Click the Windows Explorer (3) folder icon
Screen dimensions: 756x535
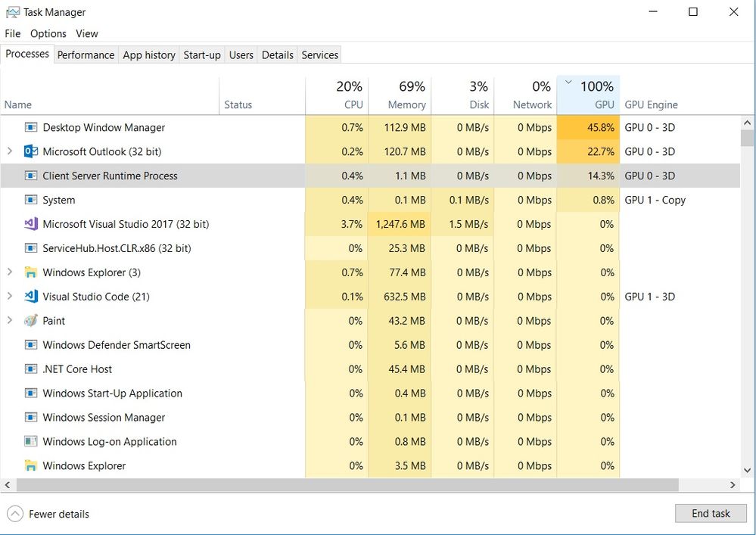pos(31,272)
